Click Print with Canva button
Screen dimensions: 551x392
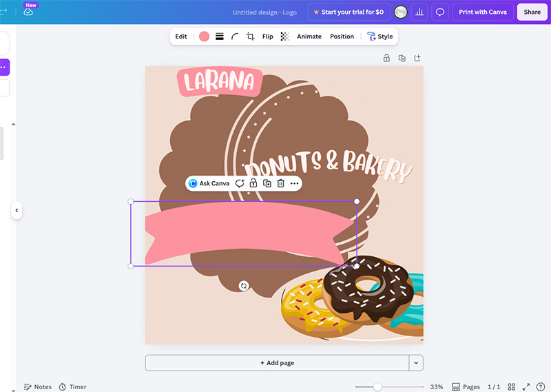[x=483, y=12]
